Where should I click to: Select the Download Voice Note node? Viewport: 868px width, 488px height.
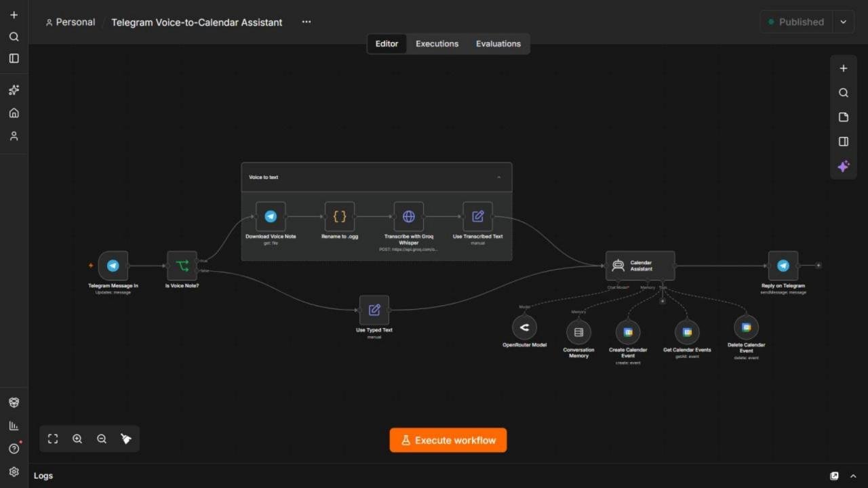tap(271, 216)
